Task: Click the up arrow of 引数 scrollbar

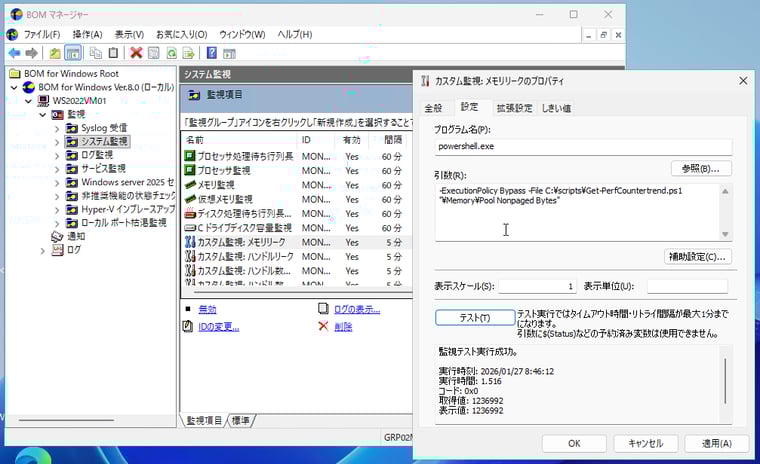Action: (x=725, y=192)
